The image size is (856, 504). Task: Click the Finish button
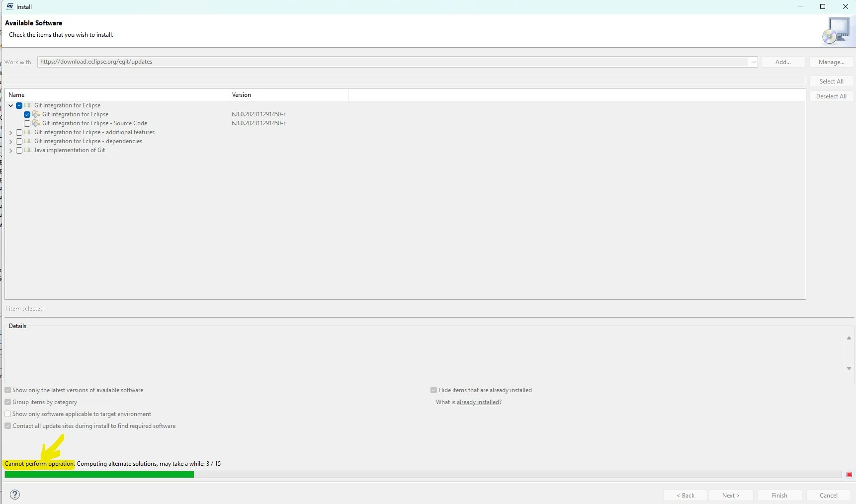tap(779, 496)
